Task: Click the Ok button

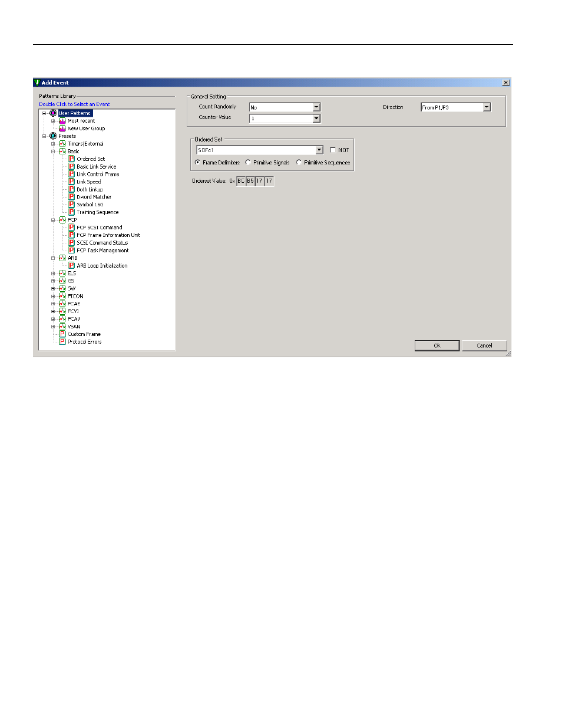Action: [437, 345]
